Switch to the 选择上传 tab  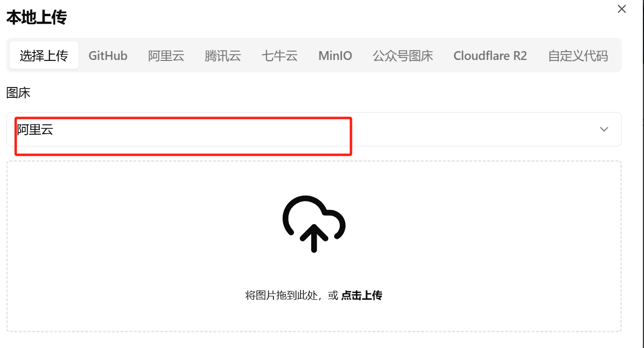point(44,56)
